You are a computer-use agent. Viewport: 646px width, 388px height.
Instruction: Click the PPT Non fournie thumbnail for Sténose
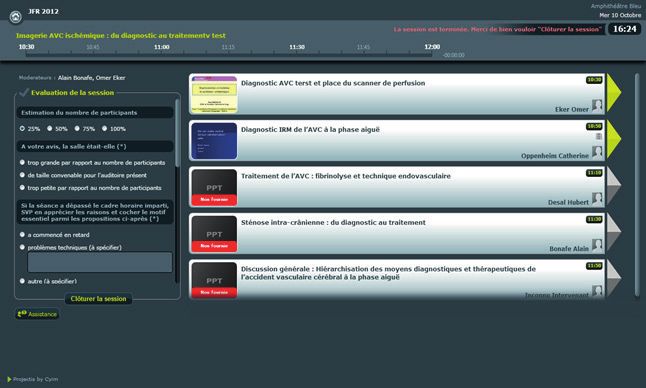pyautogui.click(x=214, y=234)
